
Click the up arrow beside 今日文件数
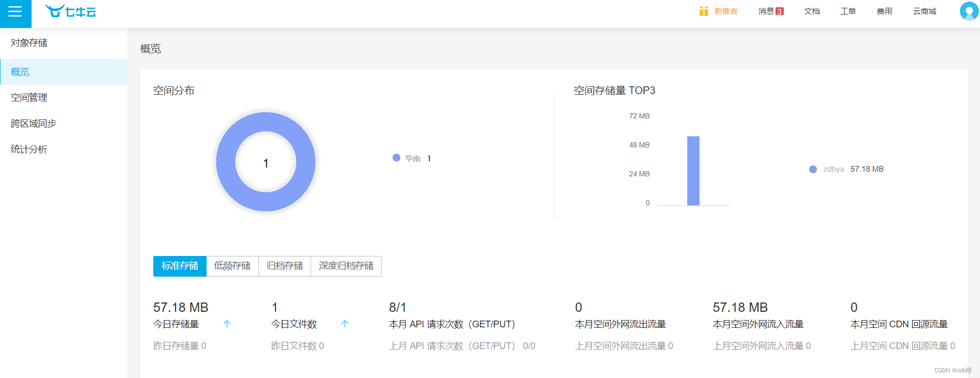[x=345, y=324]
